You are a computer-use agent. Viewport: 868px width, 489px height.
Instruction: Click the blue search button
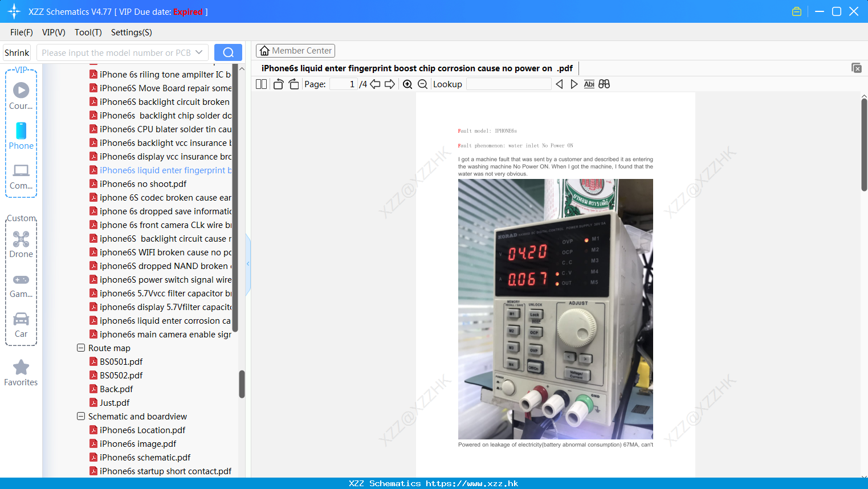tap(228, 52)
